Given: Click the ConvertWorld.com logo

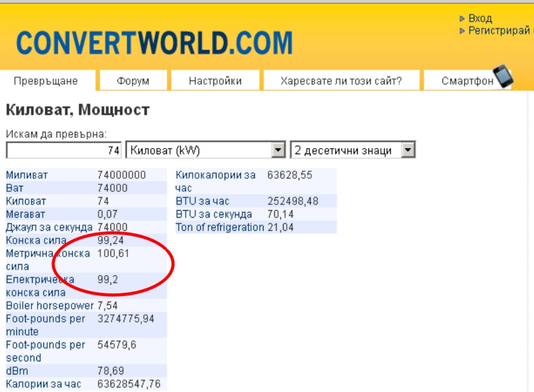Looking at the screenshot, I should [154, 43].
